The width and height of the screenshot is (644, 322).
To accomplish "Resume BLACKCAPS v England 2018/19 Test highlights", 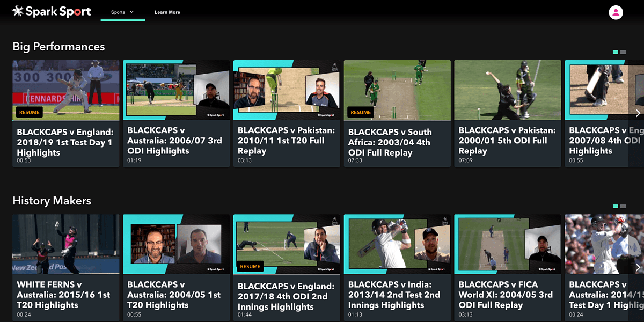I will pos(30,112).
